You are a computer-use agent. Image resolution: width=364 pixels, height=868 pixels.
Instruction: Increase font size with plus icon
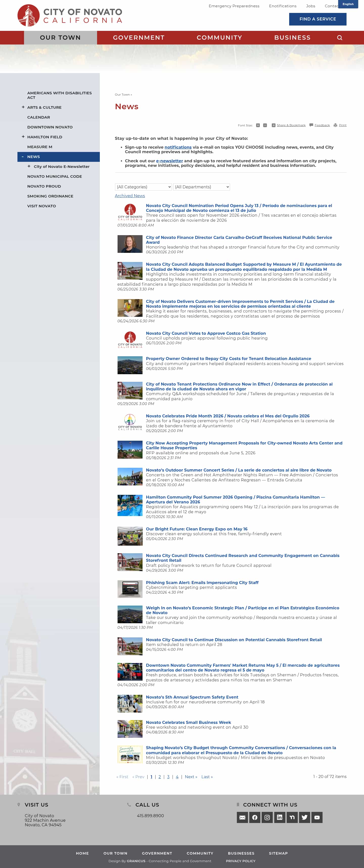pos(258,125)
